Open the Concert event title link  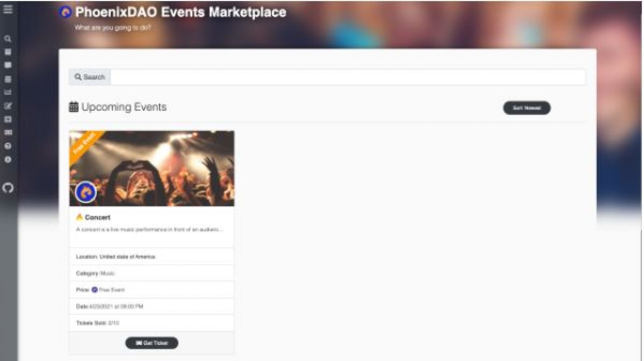[97, 217]
